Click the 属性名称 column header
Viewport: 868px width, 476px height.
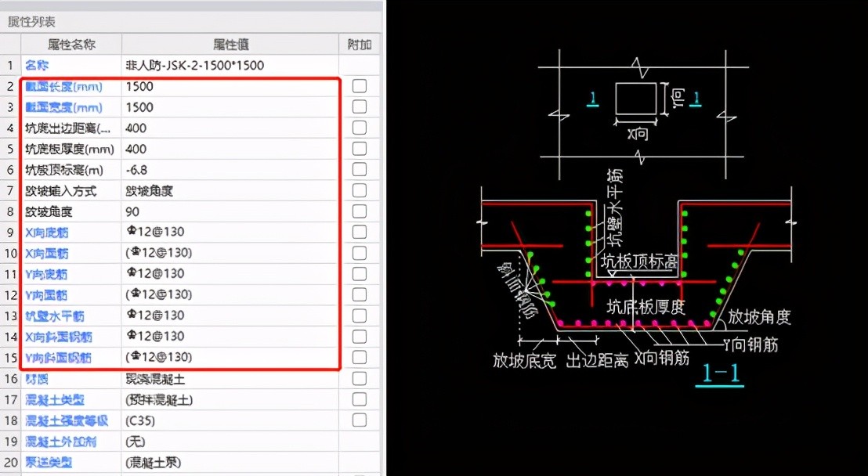[x=71, y=45]
